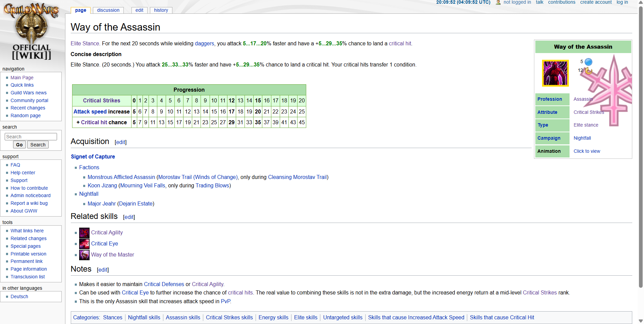The image size is (644, 324).
Task: Edit the Notes section
Action: tap(103, 270)
